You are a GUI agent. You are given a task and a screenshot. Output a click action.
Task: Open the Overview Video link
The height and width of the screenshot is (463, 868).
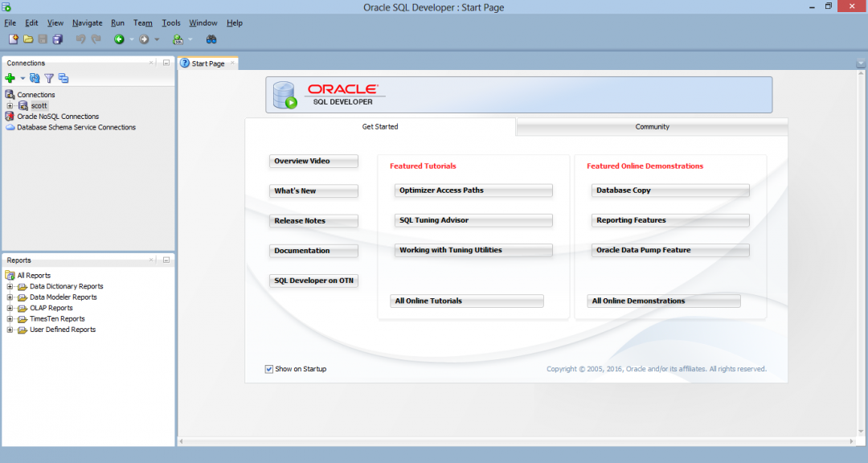(x=313, y=161)
